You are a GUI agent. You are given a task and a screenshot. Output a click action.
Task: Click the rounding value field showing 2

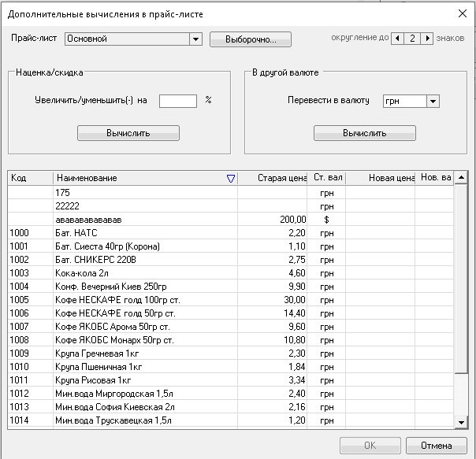(412, 39)
